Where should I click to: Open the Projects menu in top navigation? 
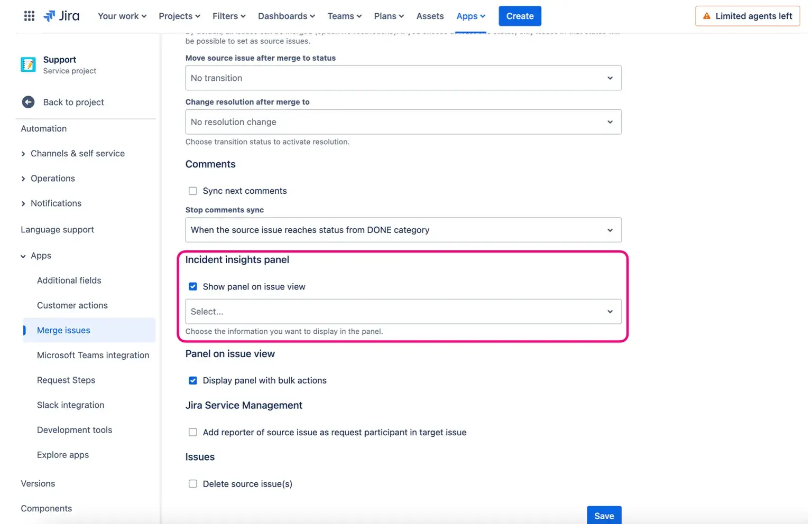click(179, 16)
